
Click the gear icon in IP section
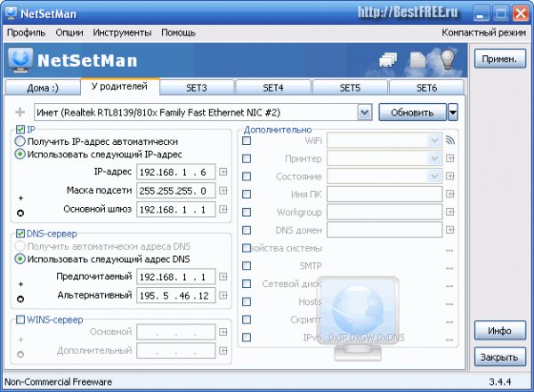coord(20,213)
